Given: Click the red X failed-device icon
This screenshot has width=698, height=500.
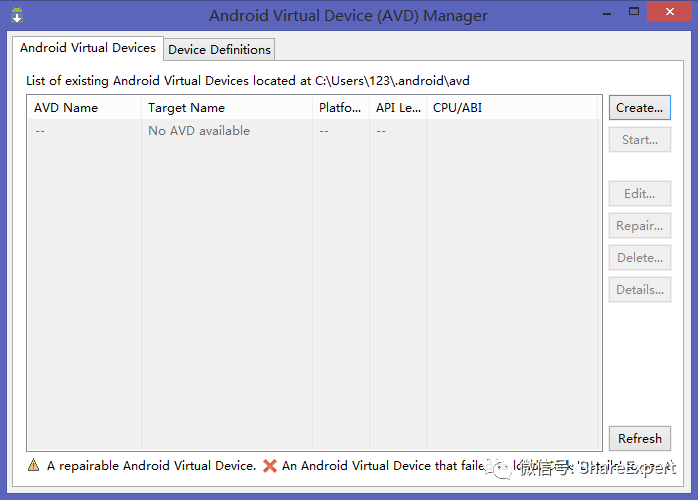Looking at the screenshot, I should [x=270, y=466].
